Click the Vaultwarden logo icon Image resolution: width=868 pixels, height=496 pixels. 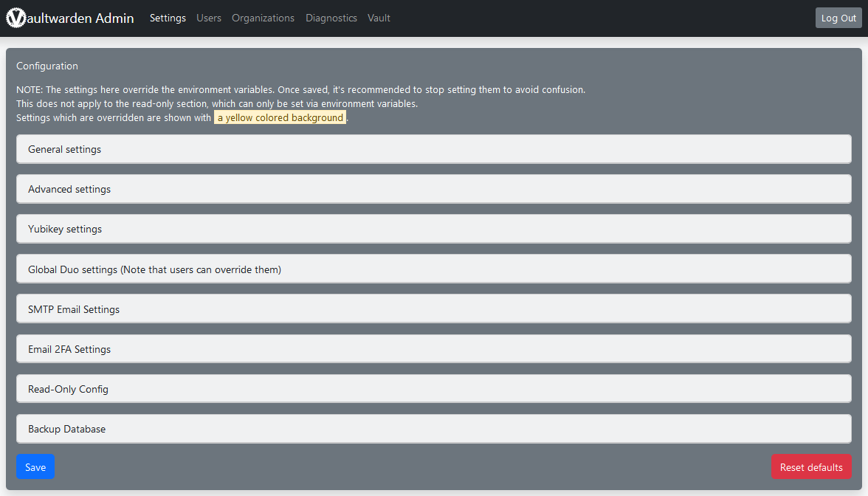pyautogui.click(x=15, y=17)
